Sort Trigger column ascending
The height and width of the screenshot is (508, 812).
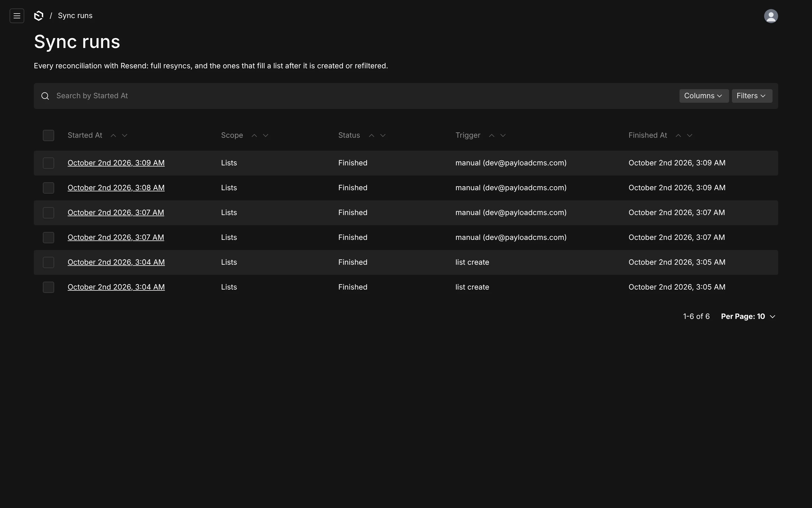tap(491, 135)
